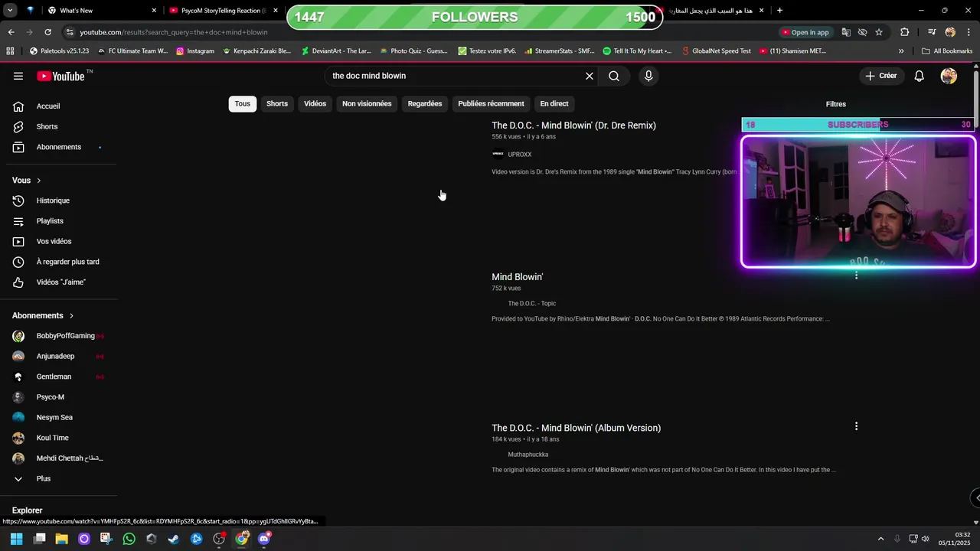Select the Publiées récemment filter chip
Screen dimensions: 980x551
(x=491, y=104)
